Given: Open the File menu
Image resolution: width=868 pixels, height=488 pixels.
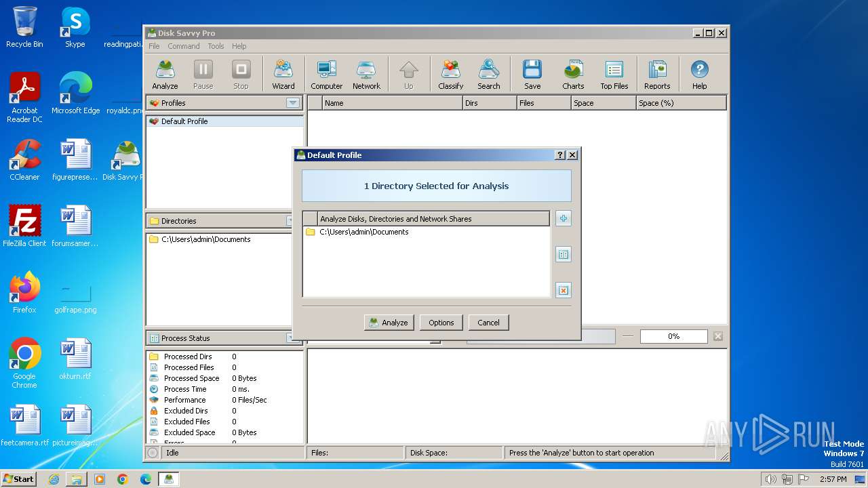Looking at the screenshot, I should 154,46.
